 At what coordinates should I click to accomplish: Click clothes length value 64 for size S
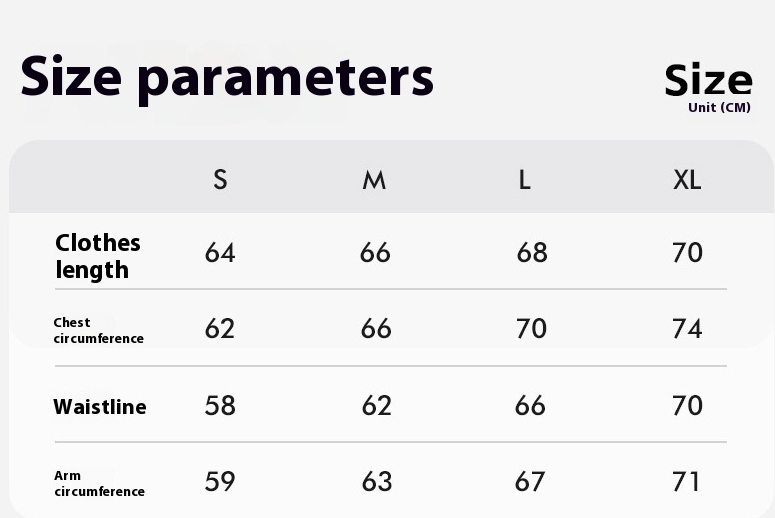(x=220, y=253)
